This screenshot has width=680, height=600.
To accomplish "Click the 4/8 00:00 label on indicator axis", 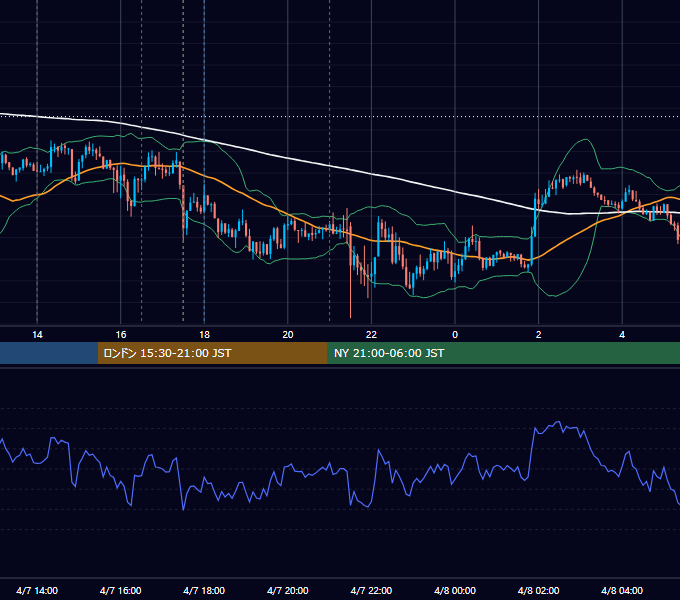I will pos(455,590).
